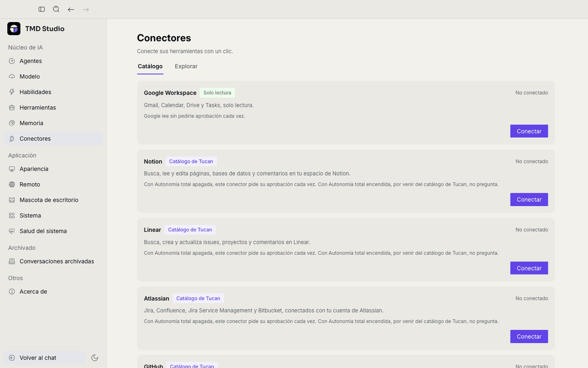Image resolution: width=588 pixels, height=368 pixels.
Task: Click the Google Workspace card title
Action: click(170, 93)
